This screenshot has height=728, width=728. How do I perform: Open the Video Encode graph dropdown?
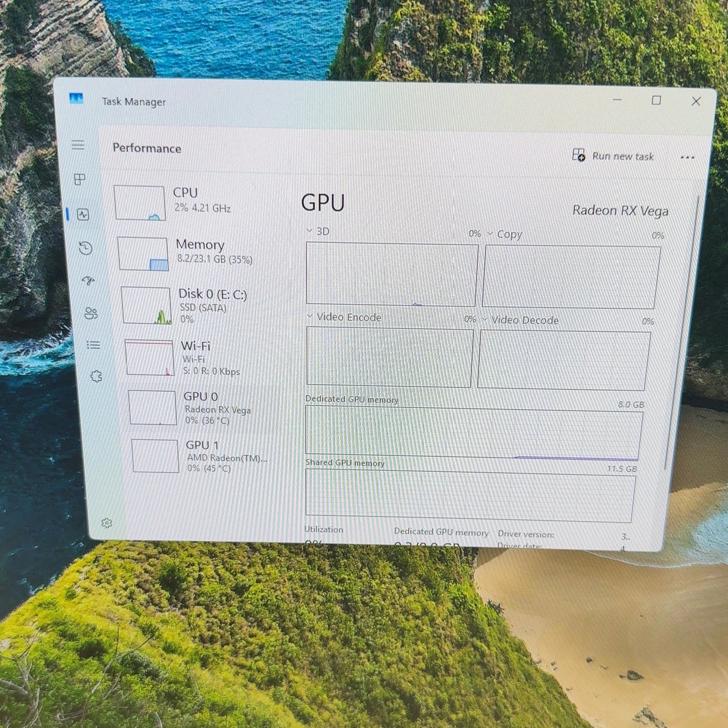[310, 316]
